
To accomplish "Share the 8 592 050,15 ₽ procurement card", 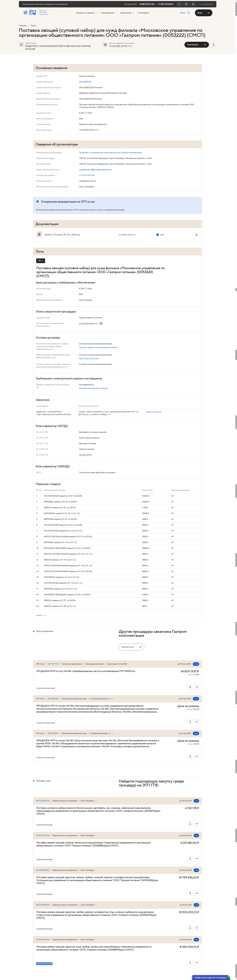I will pyautogui.click(x=190, y=962).
